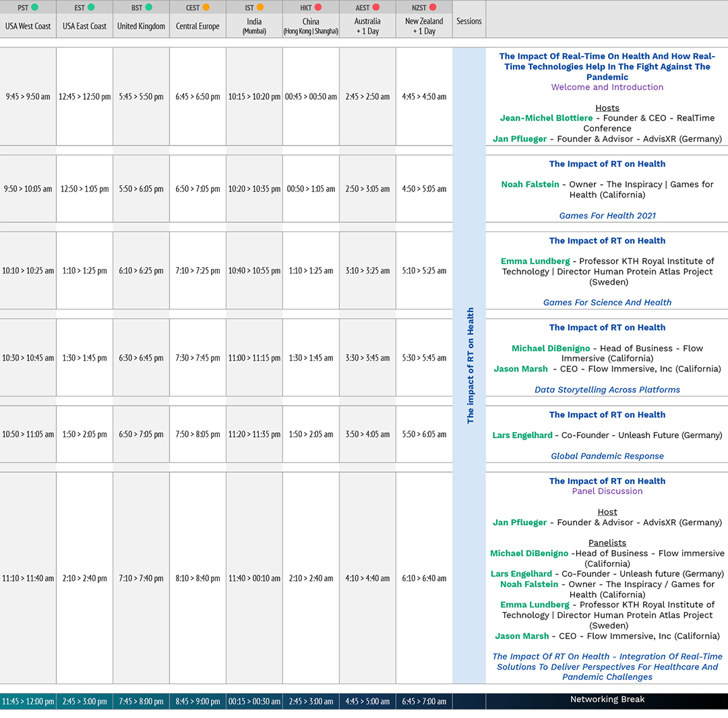This screenshot has height=718, width=728.
Task: Click the Panel Discussion subtitle
Action: click(x=607, y=491)
